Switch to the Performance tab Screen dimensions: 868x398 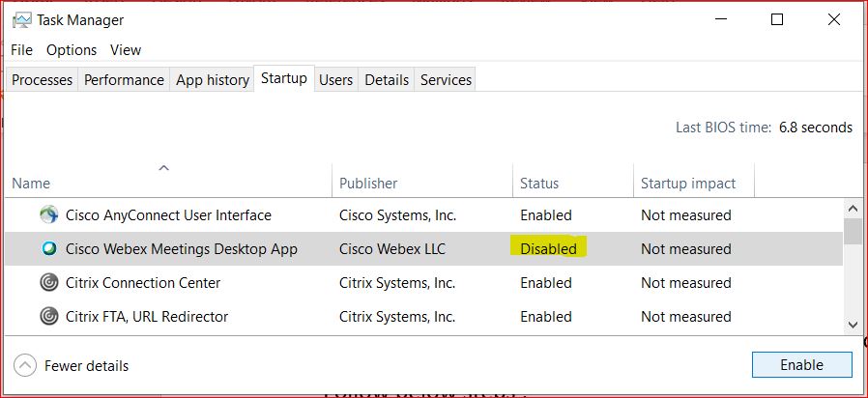124,80
